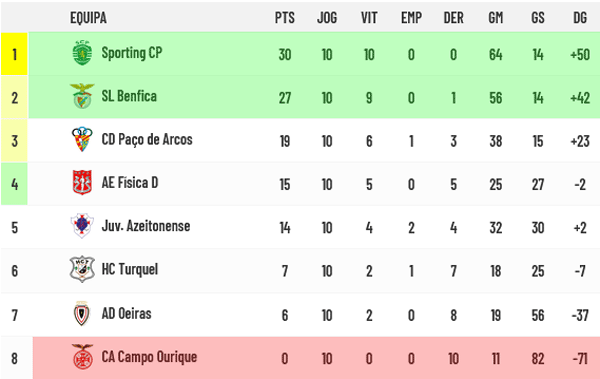Click the AE Física D red crest
The height and width of the screenshot is (379, 600).
pyautogui.click(x=82, y=183)
